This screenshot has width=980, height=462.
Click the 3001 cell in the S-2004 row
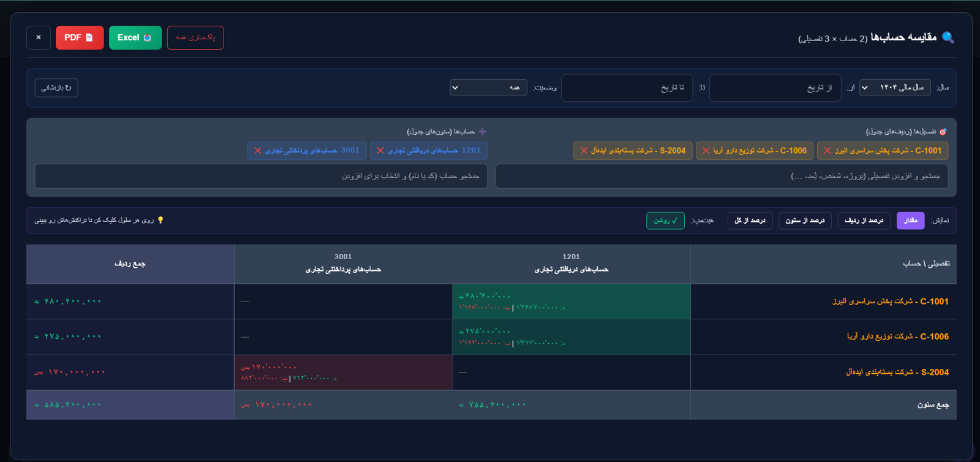click(344, 373)
